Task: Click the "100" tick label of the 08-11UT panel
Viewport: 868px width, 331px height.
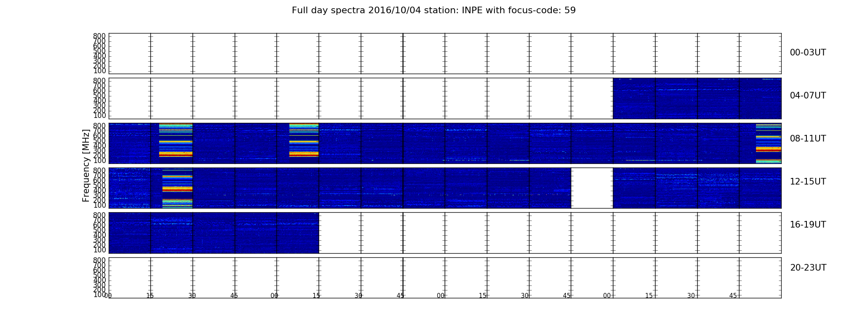Action: (x=100, y=161)
